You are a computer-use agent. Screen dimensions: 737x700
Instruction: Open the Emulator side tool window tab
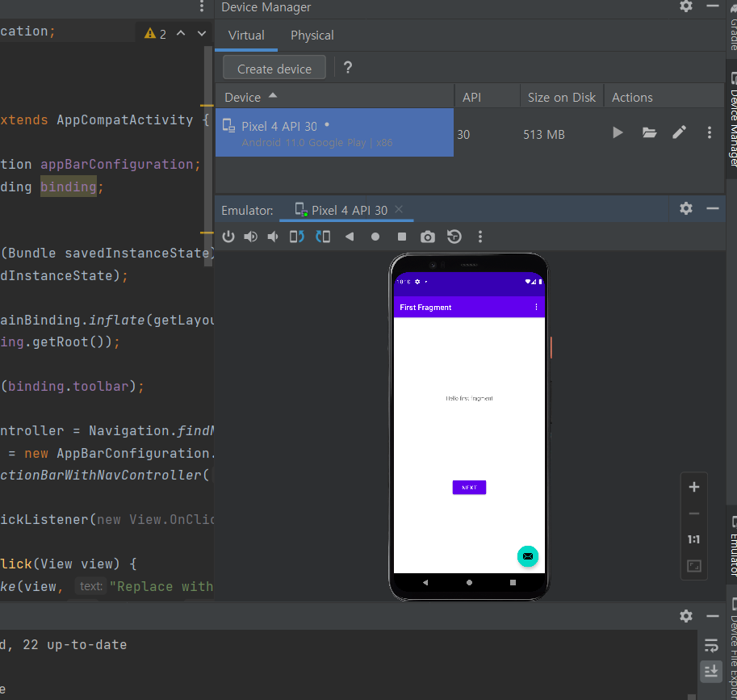[732, 547]
